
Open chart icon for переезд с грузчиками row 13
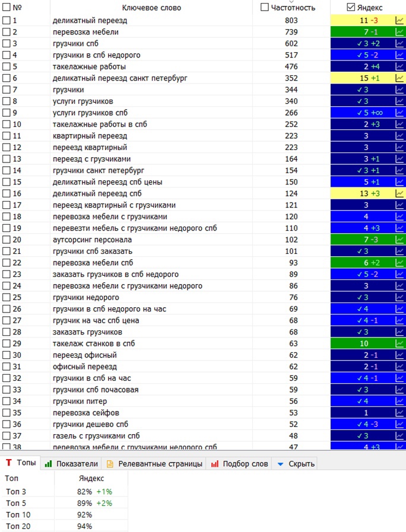(x=399, y=159)
